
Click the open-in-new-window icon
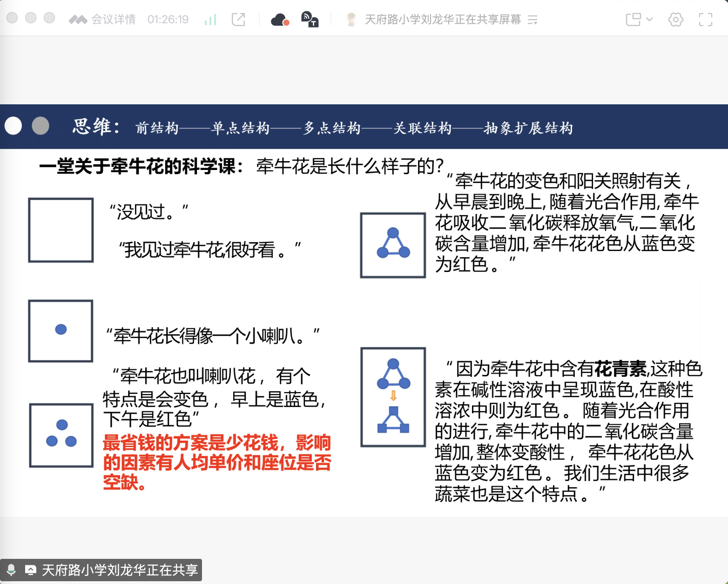point(238,19)
